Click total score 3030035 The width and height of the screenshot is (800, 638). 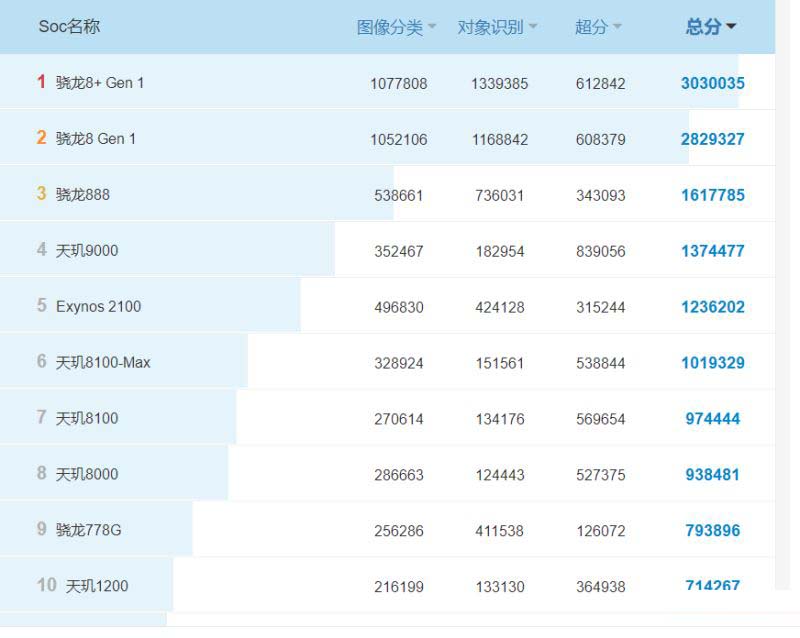coord(713,83)
